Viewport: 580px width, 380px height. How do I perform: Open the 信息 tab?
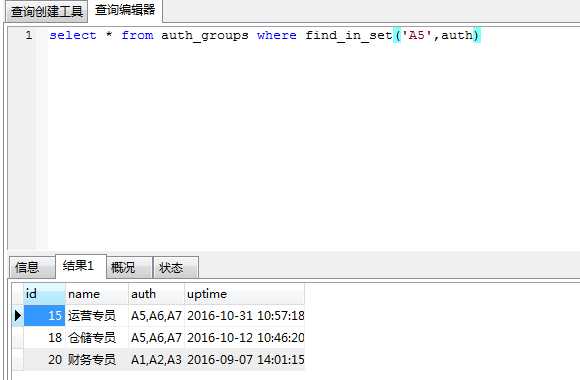coord(32,267)
